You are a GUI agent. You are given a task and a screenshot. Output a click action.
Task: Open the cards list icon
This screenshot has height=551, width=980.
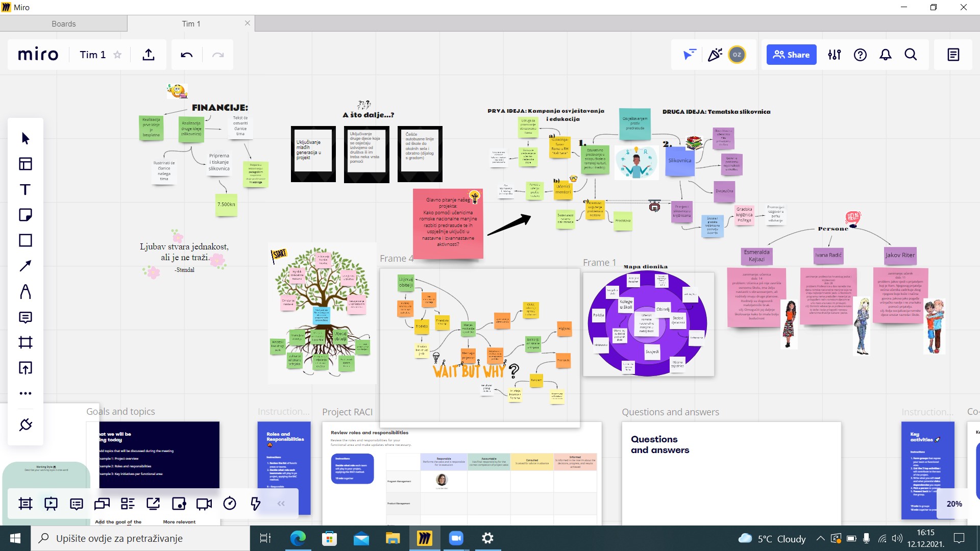[128, 504]
